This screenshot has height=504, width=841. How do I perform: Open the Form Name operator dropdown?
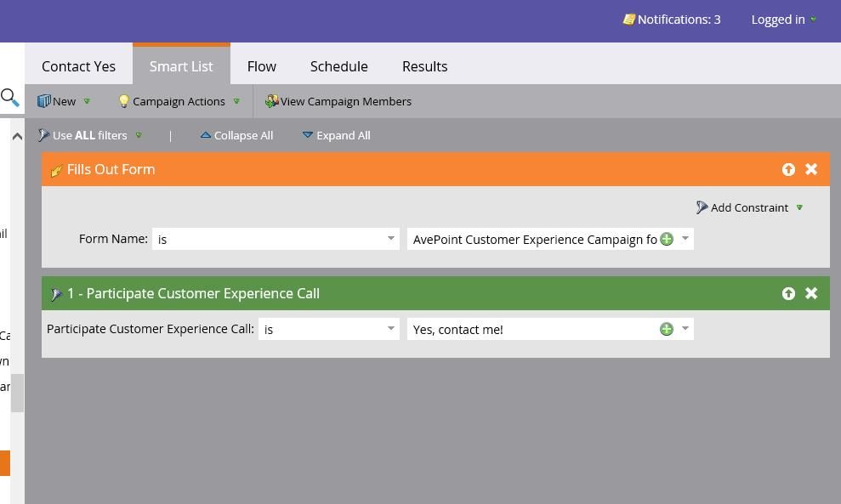[391, 239]
